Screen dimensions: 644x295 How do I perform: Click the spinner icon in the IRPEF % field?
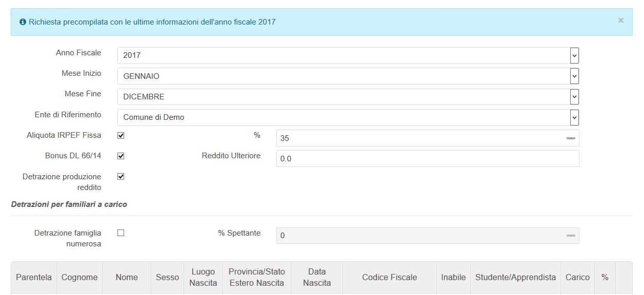571,138
